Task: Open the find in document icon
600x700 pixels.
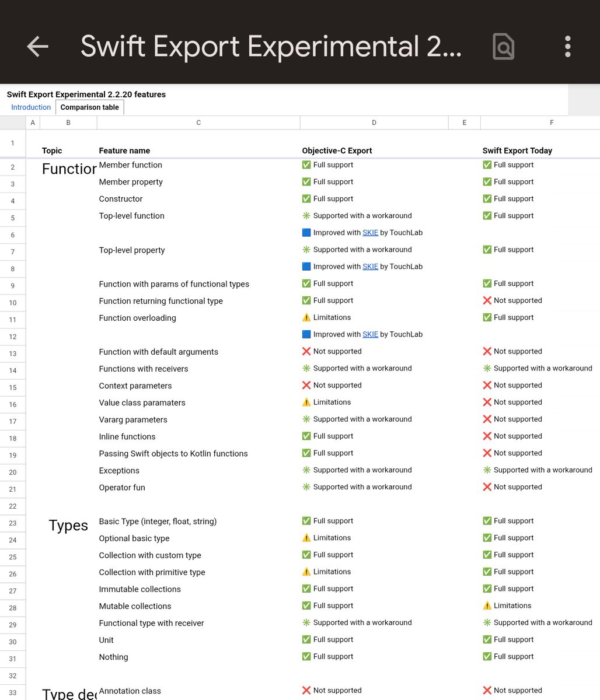Action: click(x=503, y=47)
